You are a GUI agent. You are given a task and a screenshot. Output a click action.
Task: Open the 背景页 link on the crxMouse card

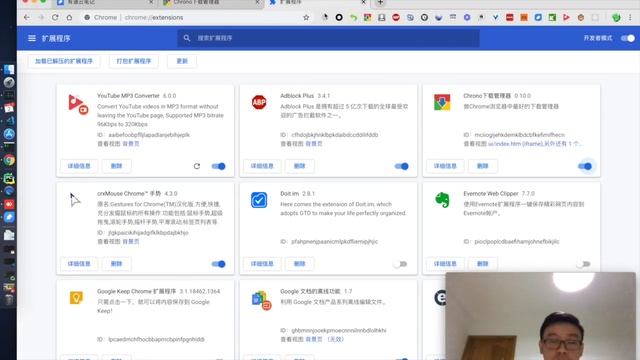[131, 242]
